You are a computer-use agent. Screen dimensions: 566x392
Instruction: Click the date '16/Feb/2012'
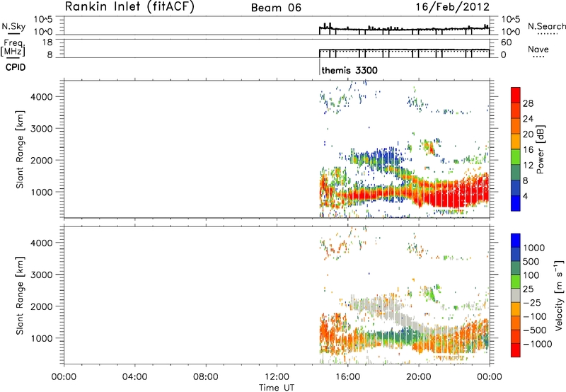452,7
